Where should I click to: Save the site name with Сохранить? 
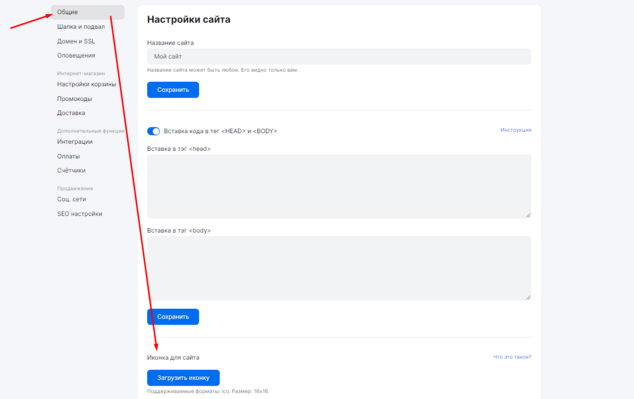coord(173,90)
